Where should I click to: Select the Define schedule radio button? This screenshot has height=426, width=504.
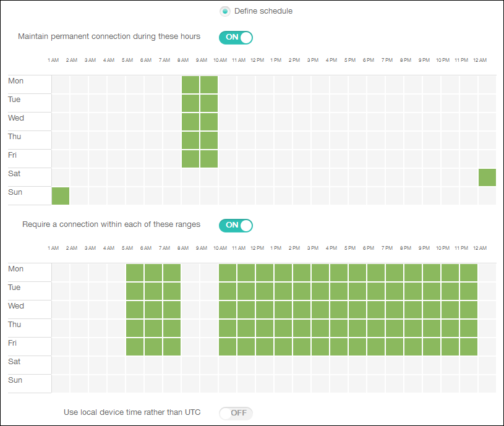click(225, 11)
